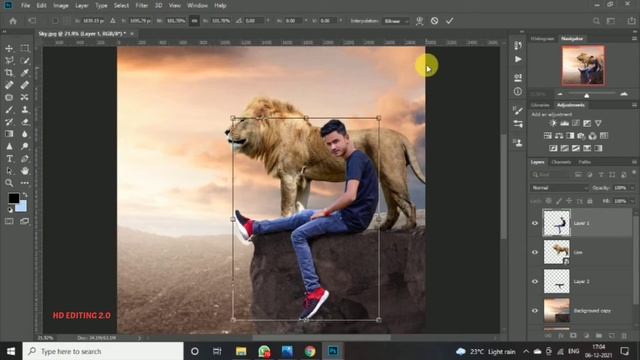640x360 pixels.
Task: Select the Blur tool
Action: pyautogui.click(x=24, y=134)
